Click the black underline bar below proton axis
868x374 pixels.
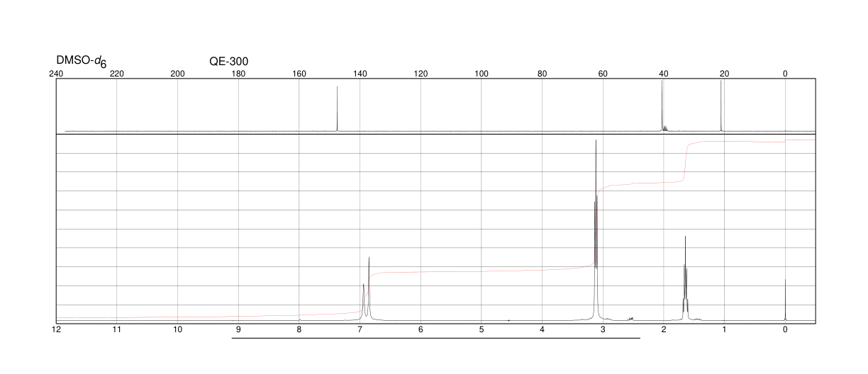tap(435, 338)
